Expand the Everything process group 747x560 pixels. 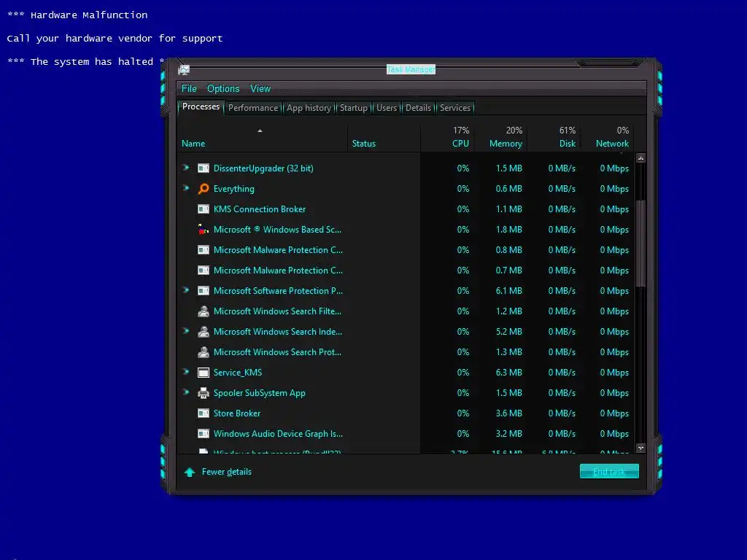pos(186,188)
